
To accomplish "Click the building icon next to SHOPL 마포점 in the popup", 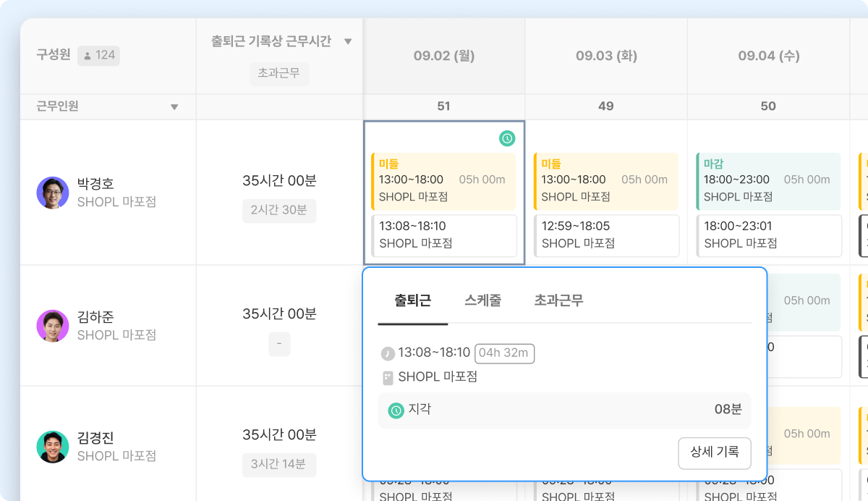I will tap(388, 377).
